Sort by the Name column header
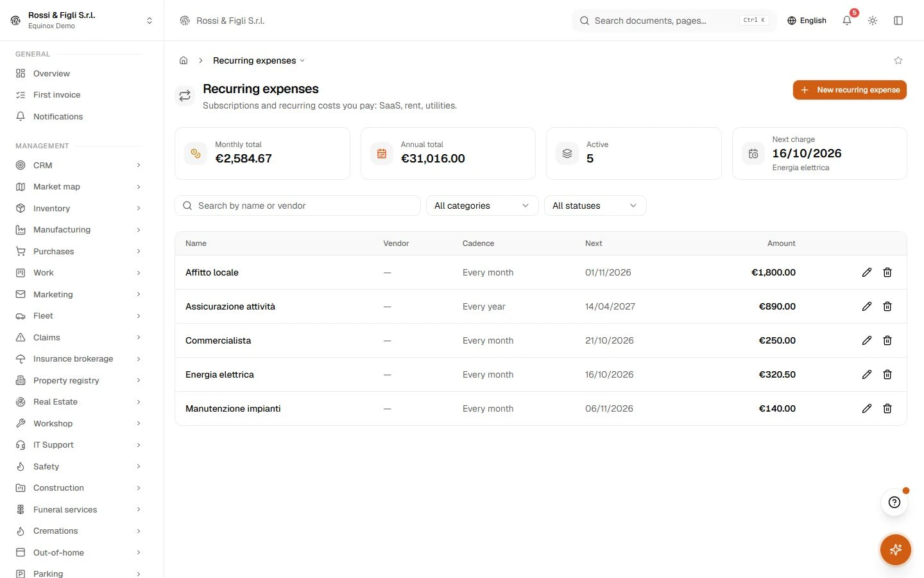This screenshot has height=578, width=924. coord(196,243)
